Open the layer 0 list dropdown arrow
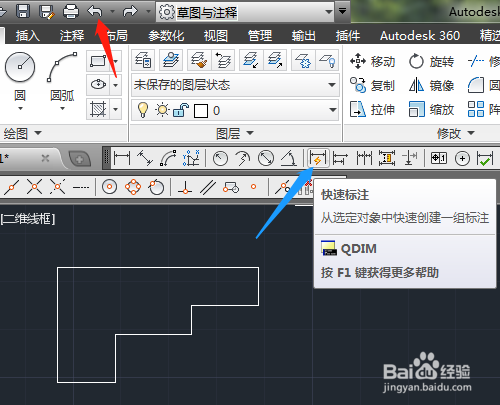The width and height of the screenshot is (500, 405). pyautogui.click(x=332, y=110)
